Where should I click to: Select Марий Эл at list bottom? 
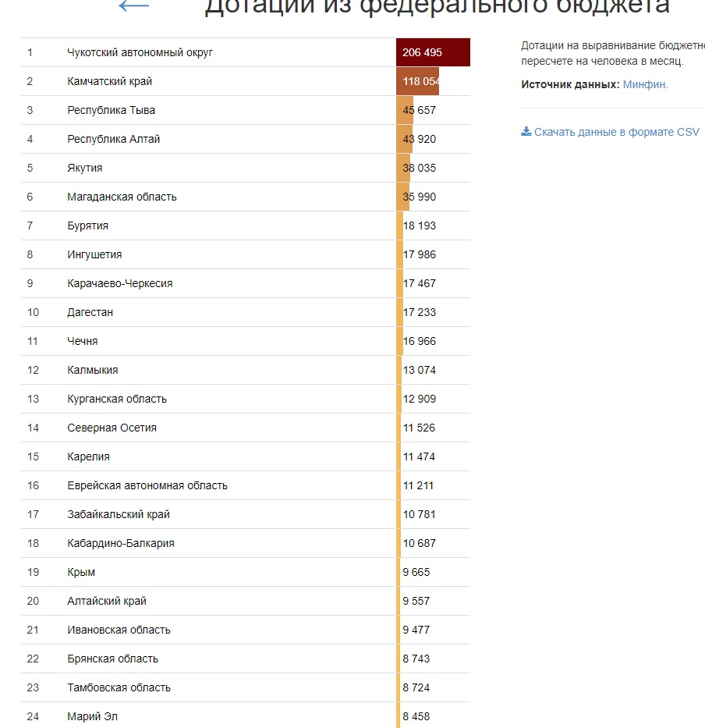pos(246,716)
